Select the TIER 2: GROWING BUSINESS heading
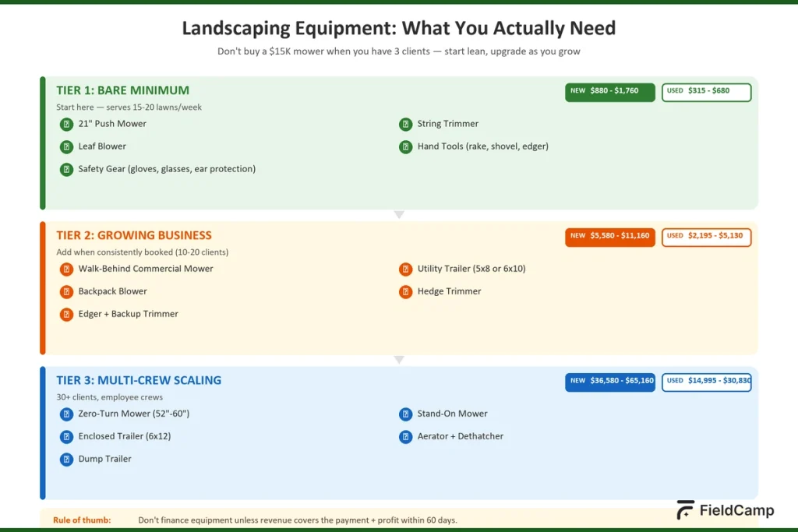The width and height of the screenshot is (798, 532). (134, 235)
